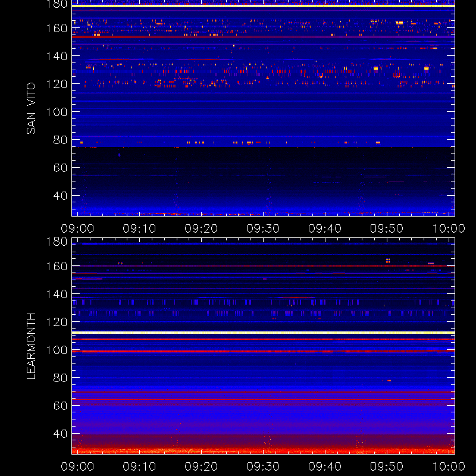Screen dimensions: 476x476
Task: Select the 120 label on San Vito axis
Action: [x=57, y=84]
